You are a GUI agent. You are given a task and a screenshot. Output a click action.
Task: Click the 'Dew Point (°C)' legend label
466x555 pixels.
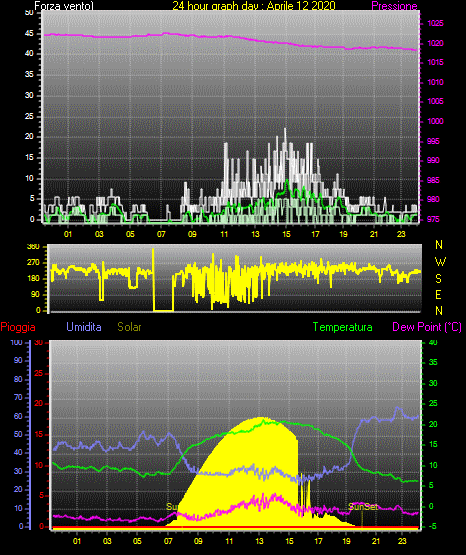[427, 327]
